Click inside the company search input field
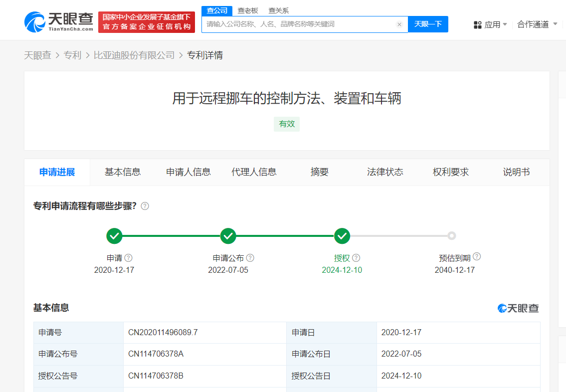 (299, 24)
